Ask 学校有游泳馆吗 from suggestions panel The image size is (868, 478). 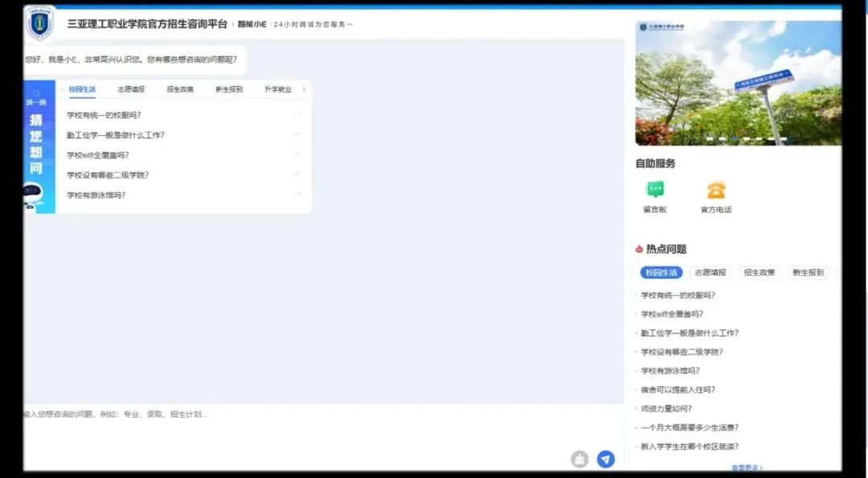(x=96, y=194)
